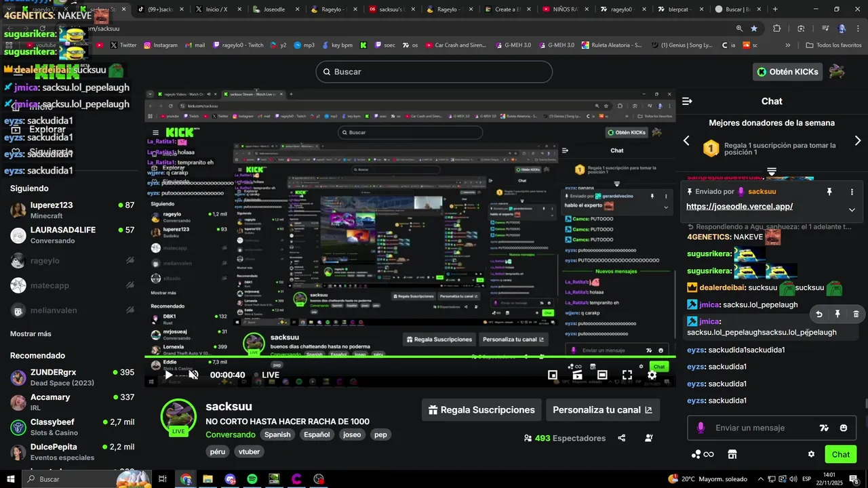The image size is (868, 488).
Task: Switch to the Create a E tab
Action: point(507,9)
